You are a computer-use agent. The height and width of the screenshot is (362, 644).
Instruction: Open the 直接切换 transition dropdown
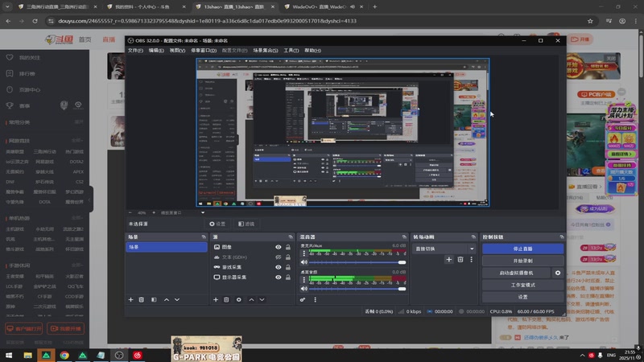(x=445, y=249)
